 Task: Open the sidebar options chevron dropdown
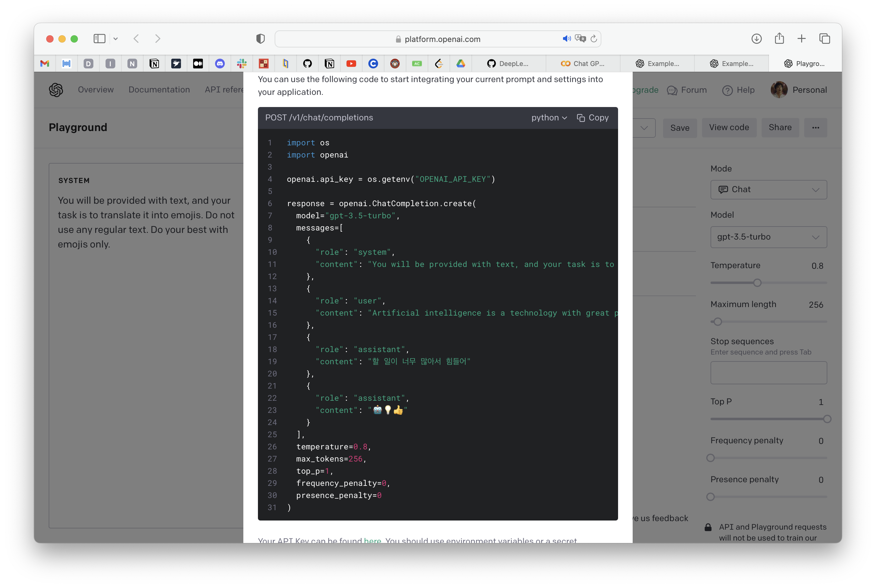[x=116, y=39]
